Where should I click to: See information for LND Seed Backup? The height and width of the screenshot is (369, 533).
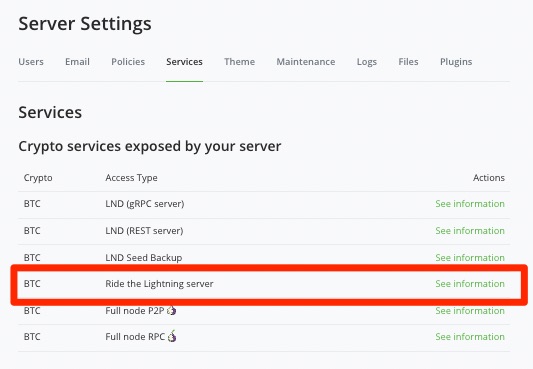coord(470,258)
